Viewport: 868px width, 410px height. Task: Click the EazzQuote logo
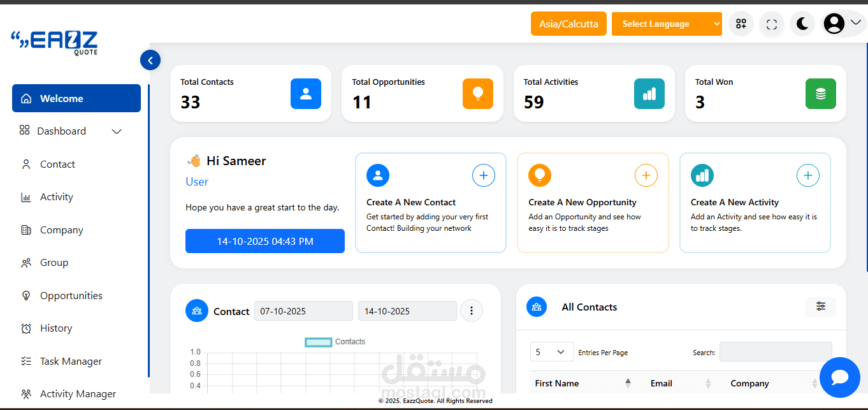[55, 42]
